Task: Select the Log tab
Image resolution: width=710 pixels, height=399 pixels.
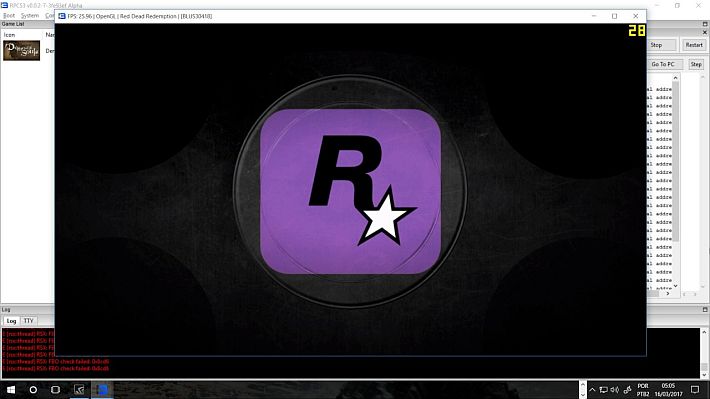Action: pyautogui.click(x=11, y=321)
